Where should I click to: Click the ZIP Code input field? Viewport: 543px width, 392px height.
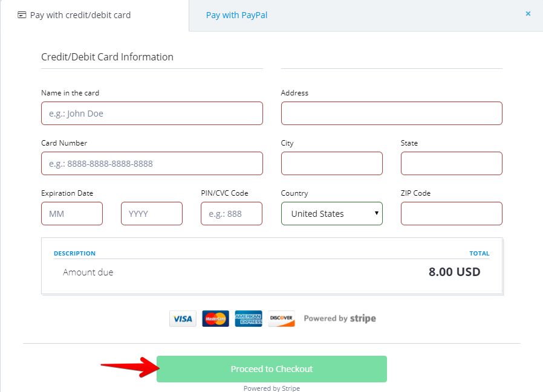pos(451,214)
